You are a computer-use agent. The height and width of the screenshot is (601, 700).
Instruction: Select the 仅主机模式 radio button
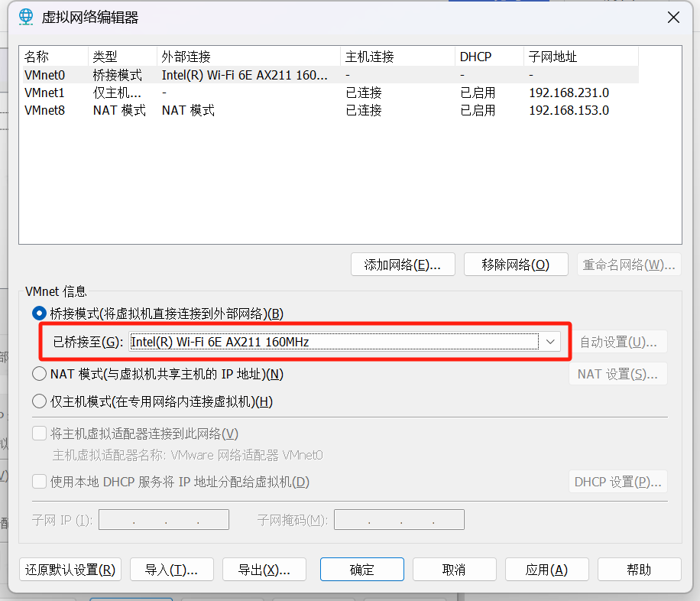pyautogui.click(x=39, y=401)
